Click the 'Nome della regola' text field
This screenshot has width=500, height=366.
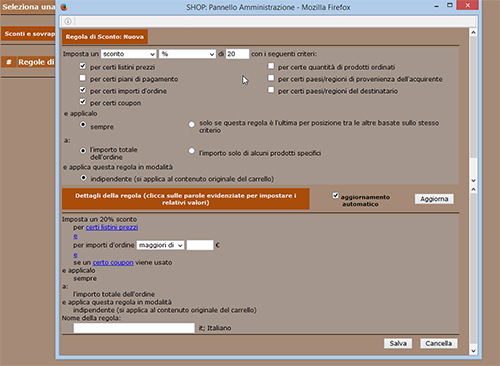tap(134, 328)
